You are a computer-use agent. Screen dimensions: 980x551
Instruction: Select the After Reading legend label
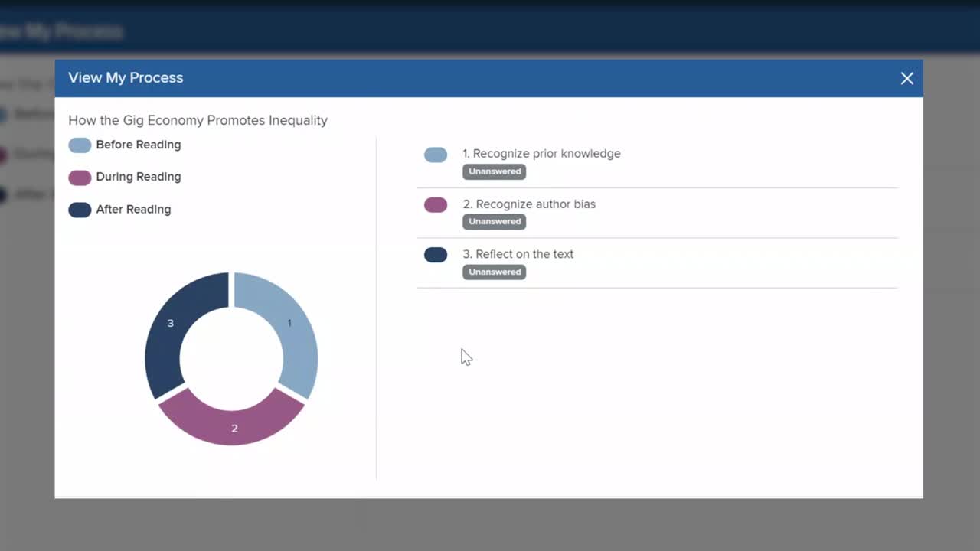[133, 210]
